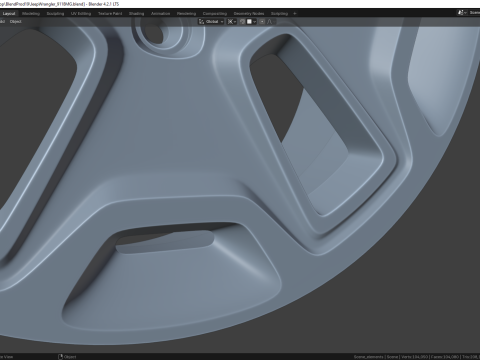This screenshot has height=360, width=480.
Task: Open the Animation workspace tab
Action: pos(161,14)
